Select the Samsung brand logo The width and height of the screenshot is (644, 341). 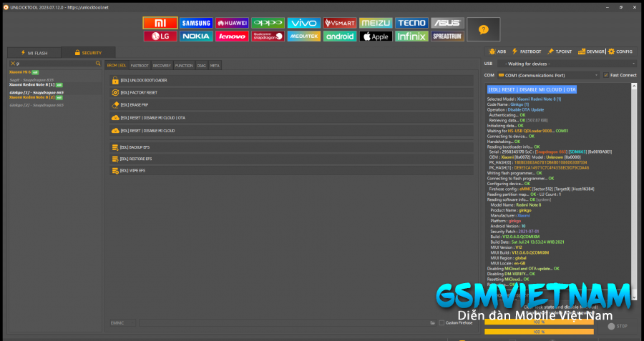[196, 23]
